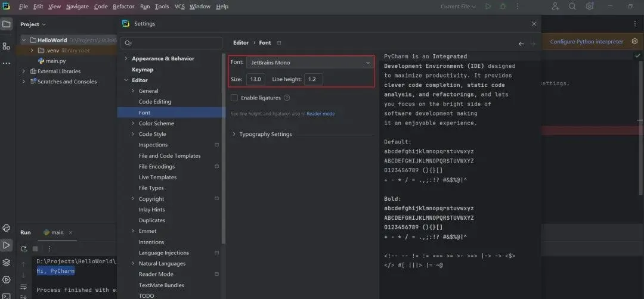Open the Refactor menu
644x299 pixels.
pos(123,7)
